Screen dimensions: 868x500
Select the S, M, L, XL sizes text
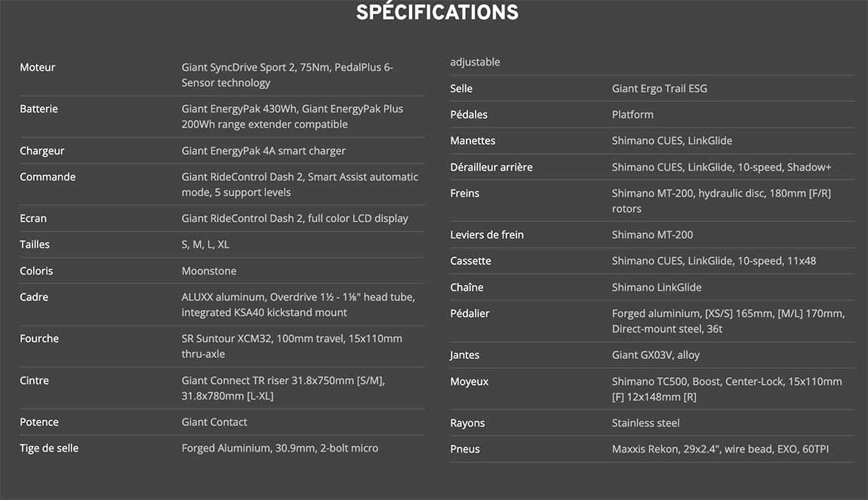[x=205, y=244]
